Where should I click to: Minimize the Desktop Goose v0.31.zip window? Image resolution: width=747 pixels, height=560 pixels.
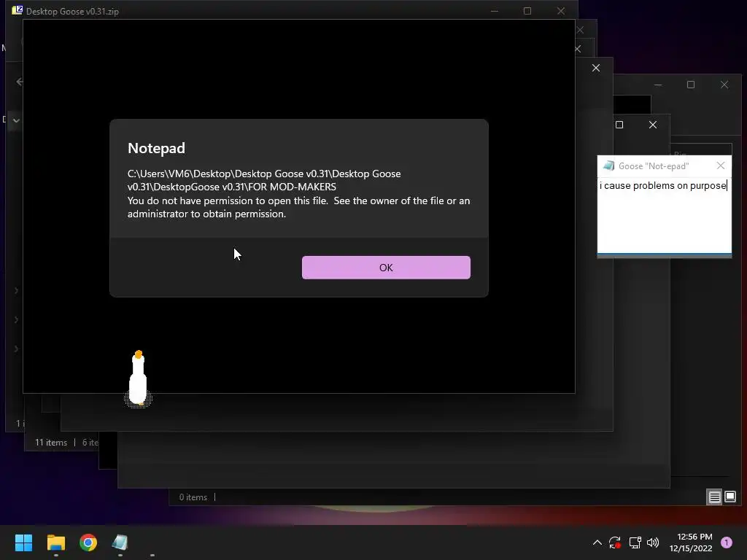tap(494, 11)
